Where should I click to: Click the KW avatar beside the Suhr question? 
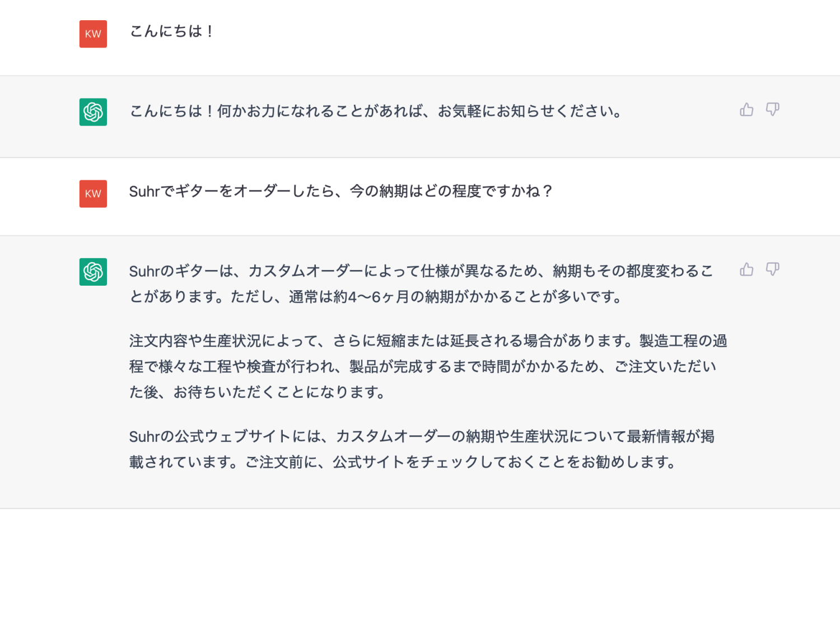[93, 194]
